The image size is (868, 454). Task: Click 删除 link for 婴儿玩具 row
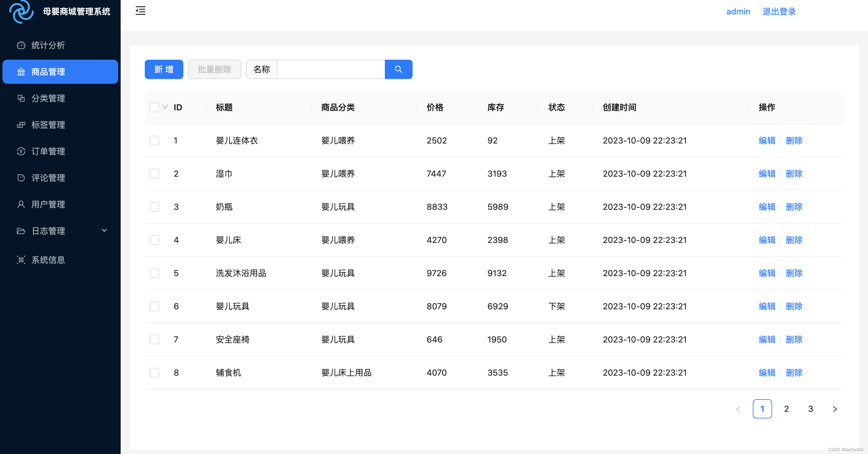click(794, 307)
